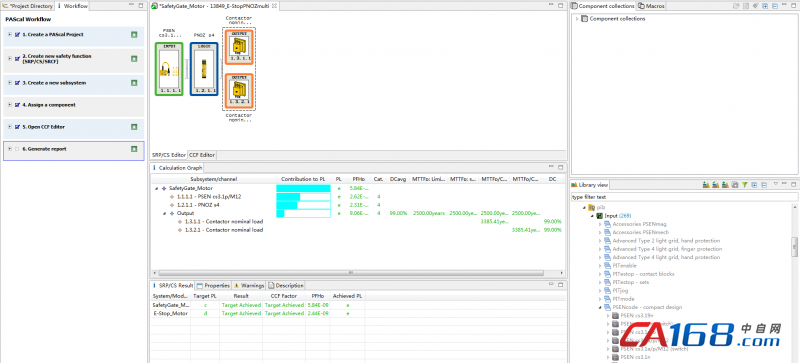Image resolution: width=800 pixels, height=363 pixels.
Task: Click the type filter text field
Action: [684, 197]
